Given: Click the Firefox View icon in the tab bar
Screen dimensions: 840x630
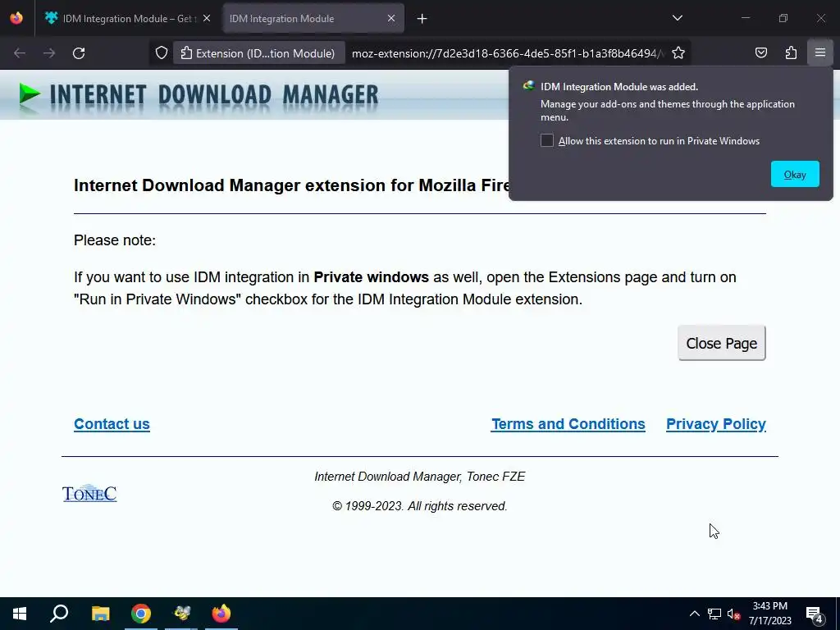Looking at the screenshot, I should [x=16, y=18].
